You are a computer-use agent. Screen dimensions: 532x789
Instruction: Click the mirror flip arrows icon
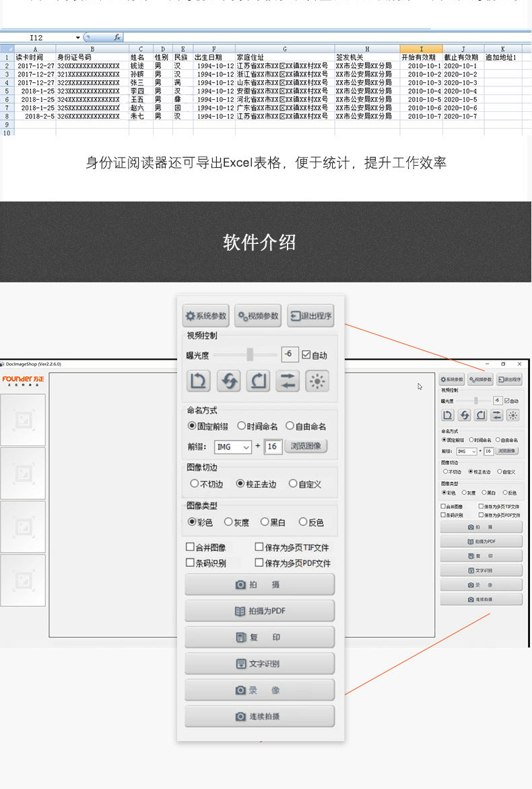(288, 381)
